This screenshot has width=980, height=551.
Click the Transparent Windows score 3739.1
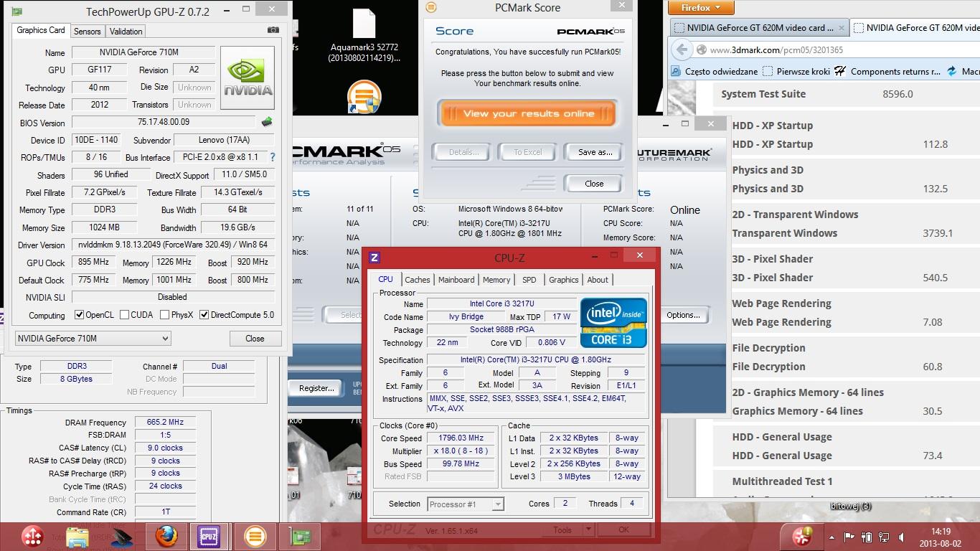click(x=938, y=233)
